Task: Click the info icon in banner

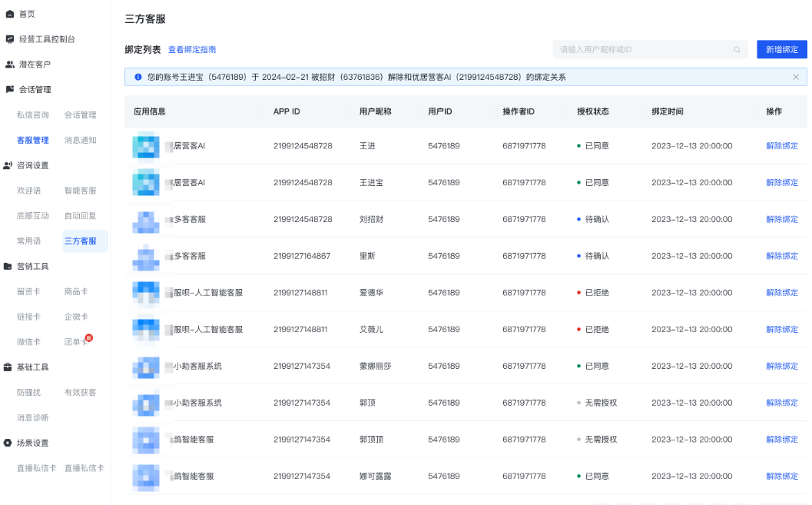Action: (138, 77)
